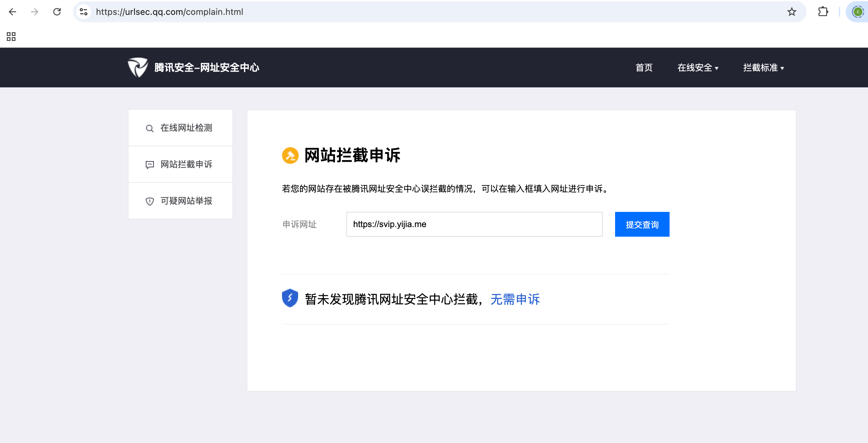Click the browser forward arrow

coord(34,12)
